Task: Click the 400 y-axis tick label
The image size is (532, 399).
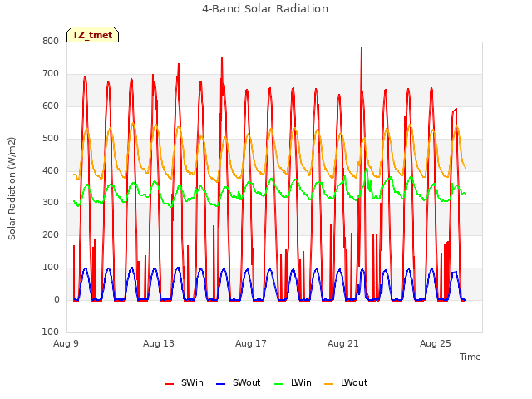Action: (51, 170)
